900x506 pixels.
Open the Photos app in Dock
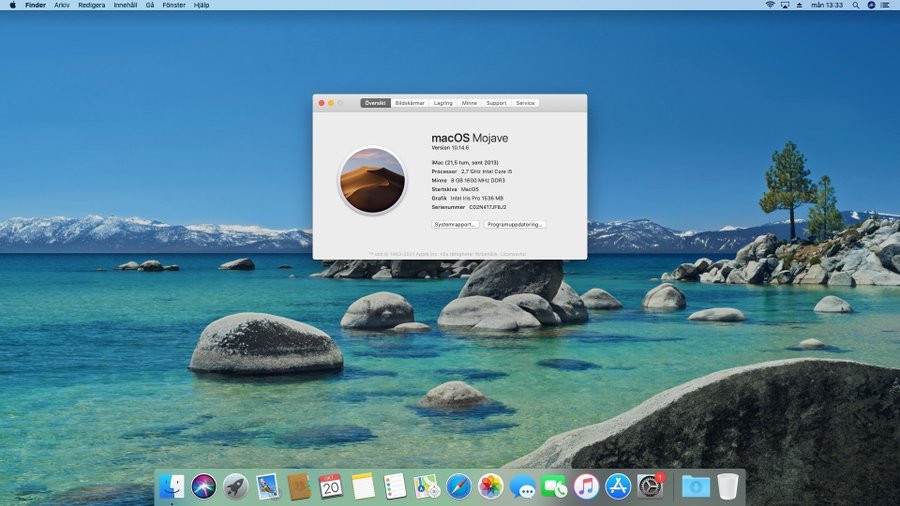point(490,487)
